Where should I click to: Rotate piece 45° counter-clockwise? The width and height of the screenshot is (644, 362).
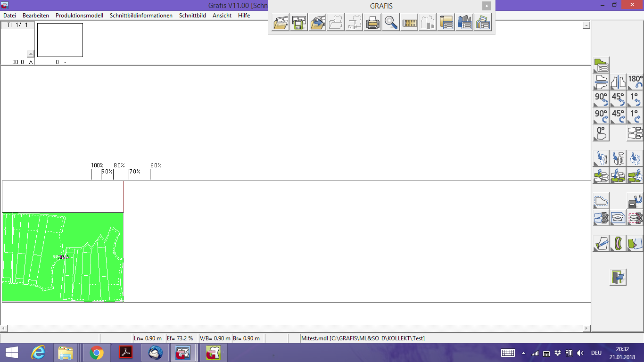(618, 99)
